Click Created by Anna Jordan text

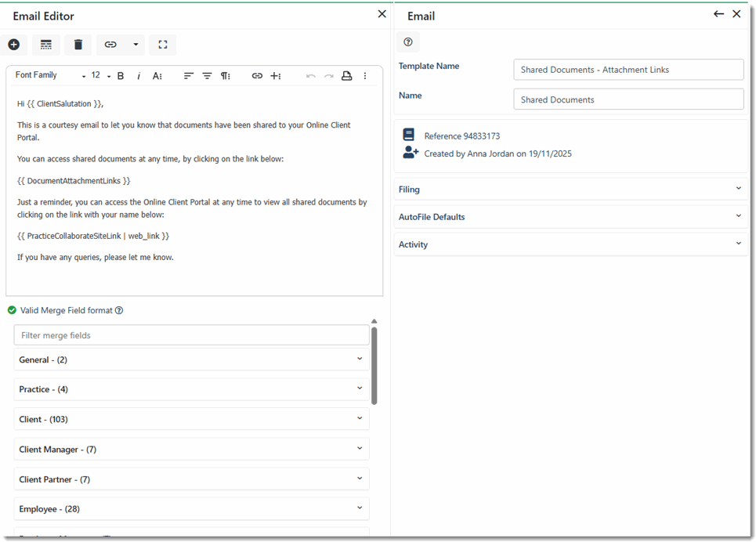pos(498,154)
